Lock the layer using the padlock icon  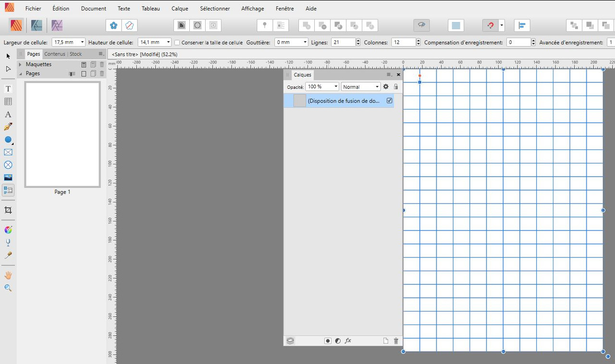click(395, 86)
